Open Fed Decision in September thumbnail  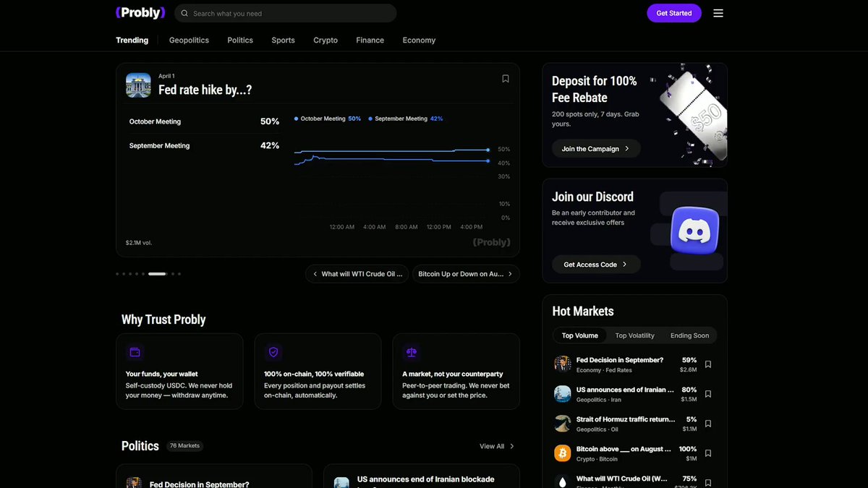coord(563,364)
